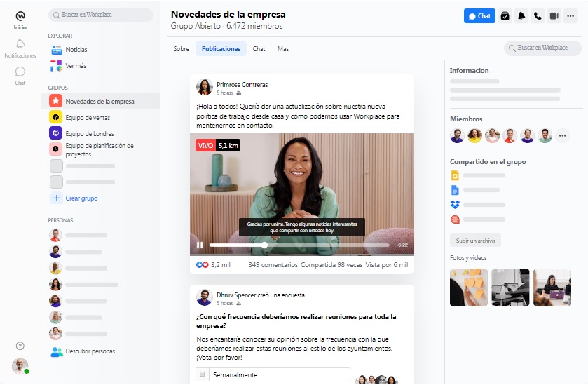Click the blue Chat button
This screenshot has width=588, height=385.
coord(479,16)
